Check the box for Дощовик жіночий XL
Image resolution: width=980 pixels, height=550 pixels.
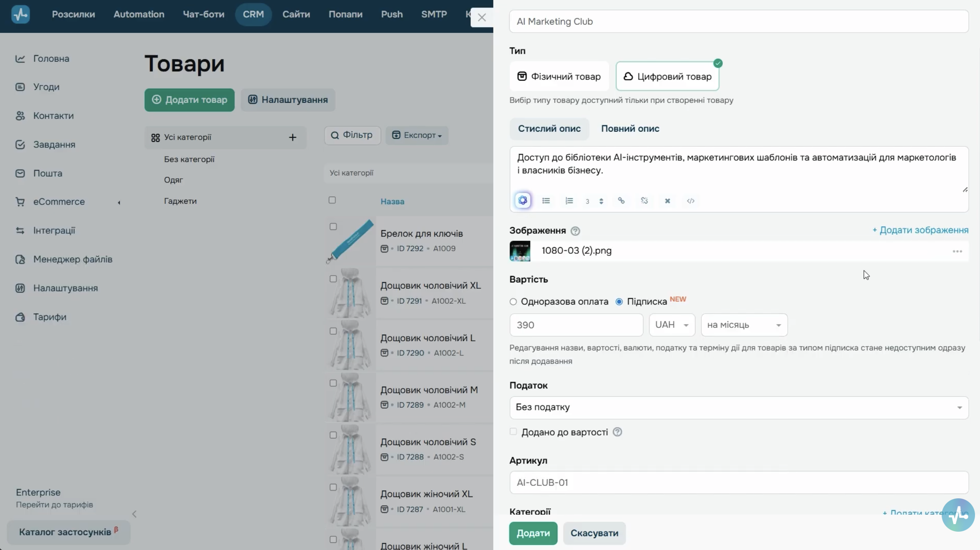333,487
